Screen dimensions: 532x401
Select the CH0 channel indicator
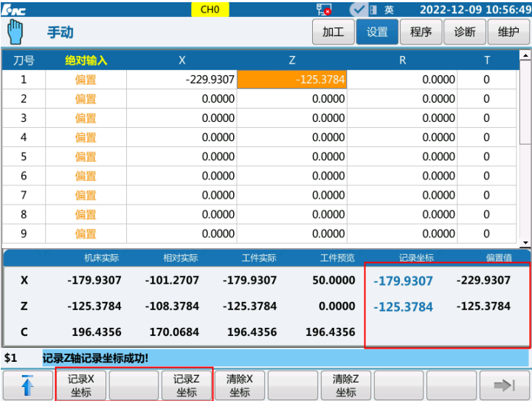pyautogui.click(x=210, y=10)
